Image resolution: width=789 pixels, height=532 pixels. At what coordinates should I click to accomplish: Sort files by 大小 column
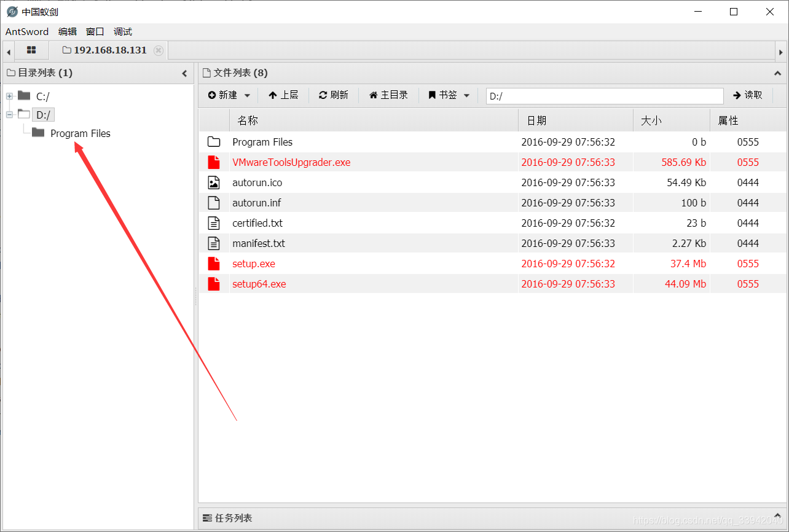[x=672, y=121]
